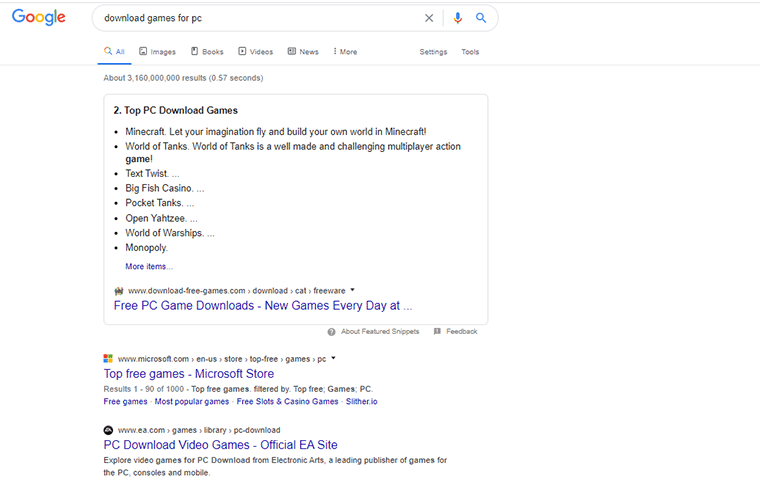760x482 pixels.
Task: Click the World of Tanks list item
Action: [x=293, y=152]
